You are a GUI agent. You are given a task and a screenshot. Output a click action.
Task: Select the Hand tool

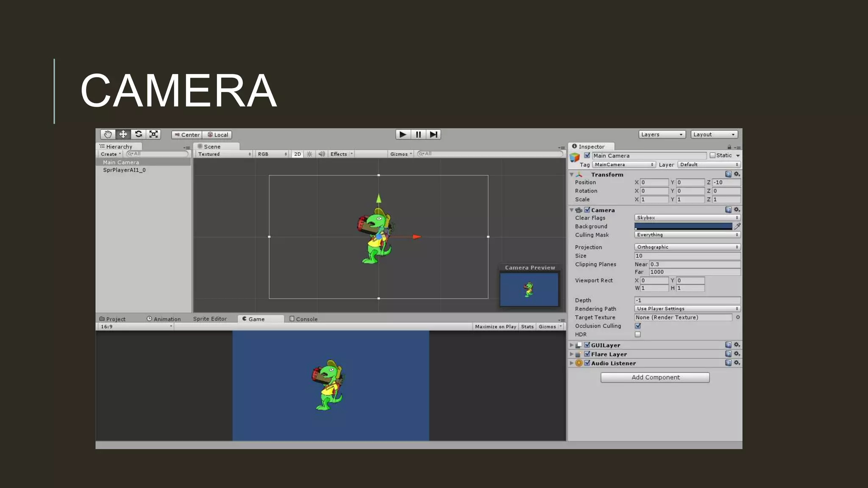point(108,134)
